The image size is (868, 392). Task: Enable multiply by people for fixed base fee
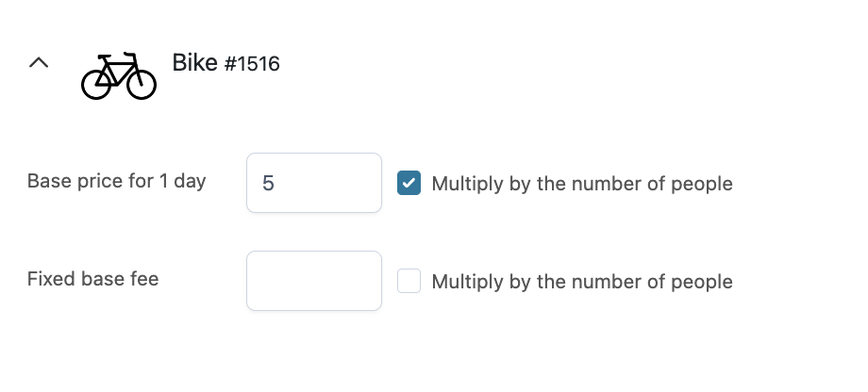tap(409, 281)
